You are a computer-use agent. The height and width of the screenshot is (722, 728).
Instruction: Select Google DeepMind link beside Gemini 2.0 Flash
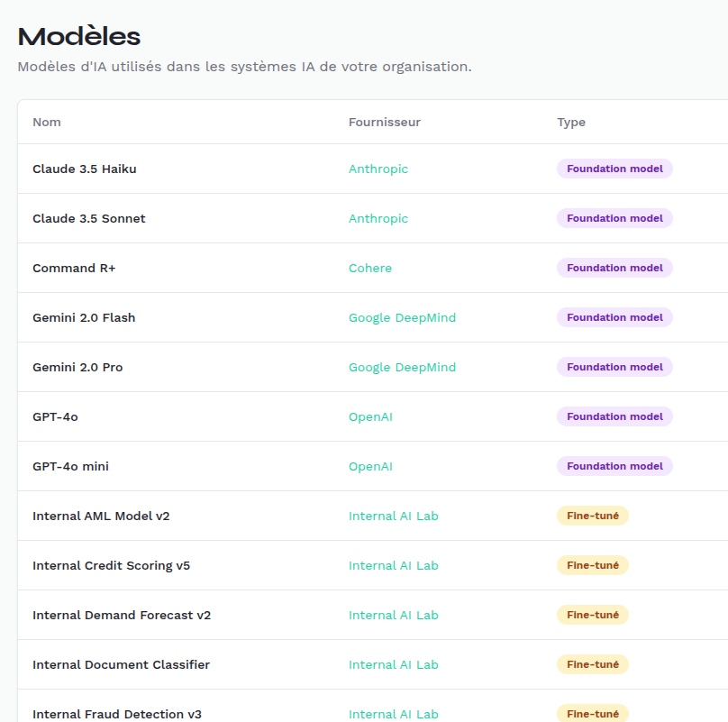(x=402, y=317)
